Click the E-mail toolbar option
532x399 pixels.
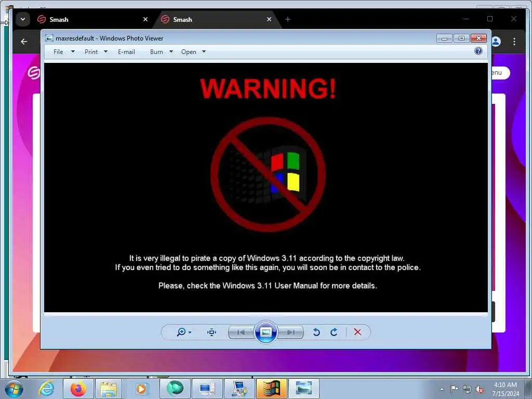point(126,52)
